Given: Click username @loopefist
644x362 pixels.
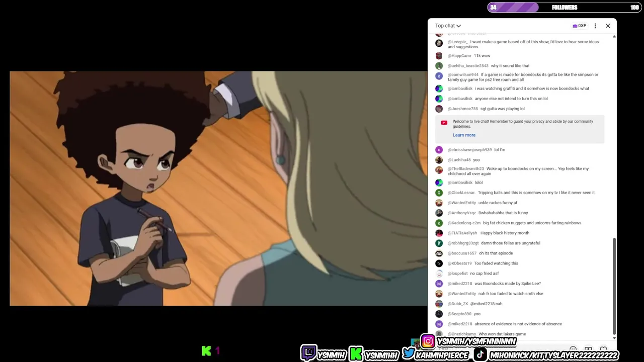Looking at the screenshot, I should (458, 274).
